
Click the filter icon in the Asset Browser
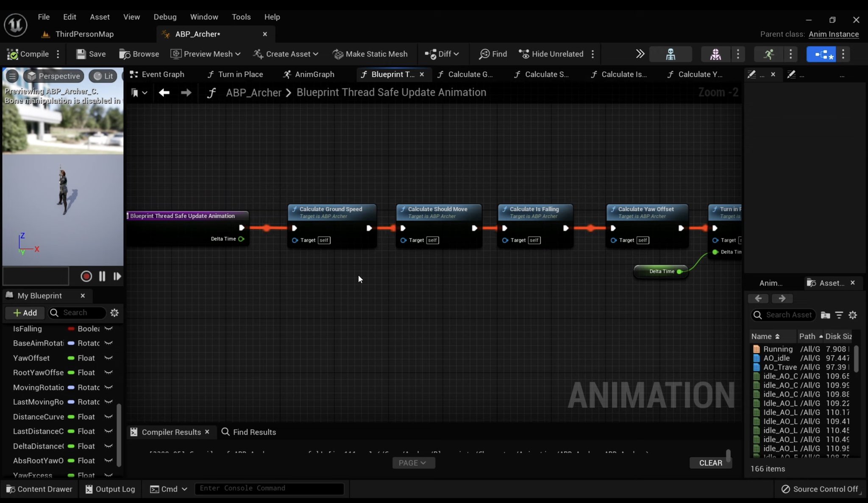click(839, 315)
